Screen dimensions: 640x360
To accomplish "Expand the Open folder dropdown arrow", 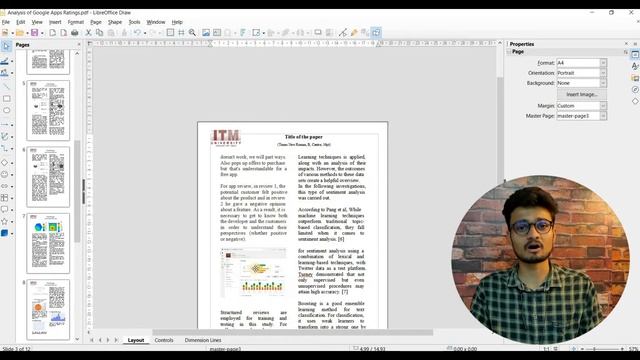I will click(27, 33).
